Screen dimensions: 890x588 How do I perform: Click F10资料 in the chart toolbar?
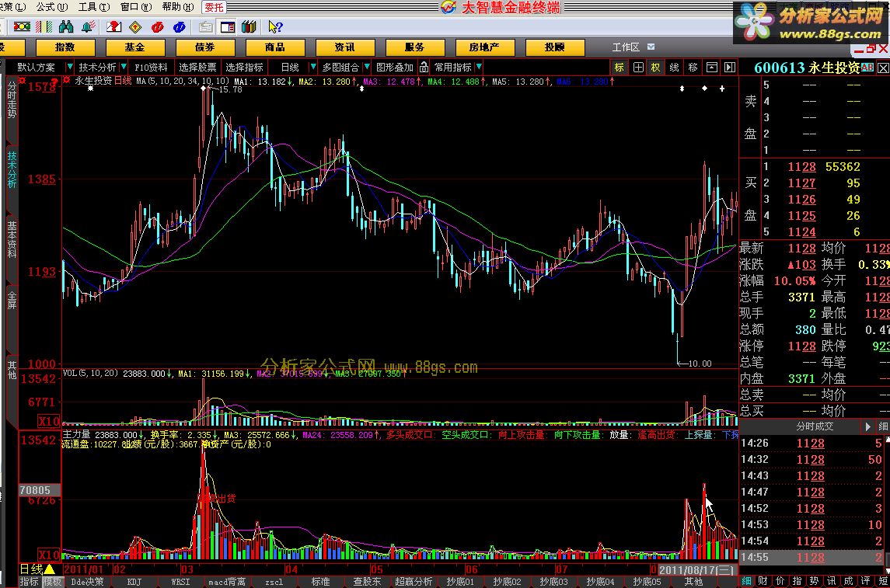click(151, 68)
